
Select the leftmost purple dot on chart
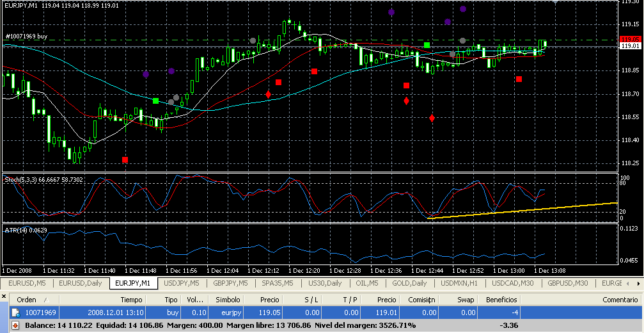[x=146, y=74]
